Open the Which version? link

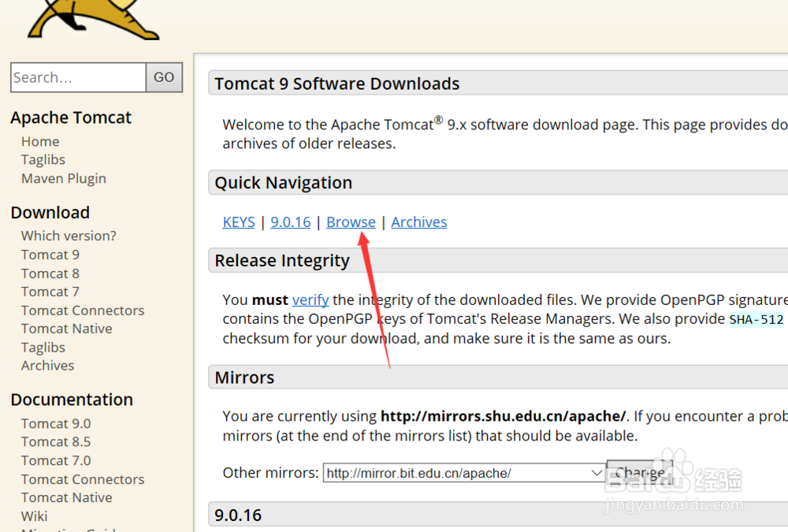[69, 236]
